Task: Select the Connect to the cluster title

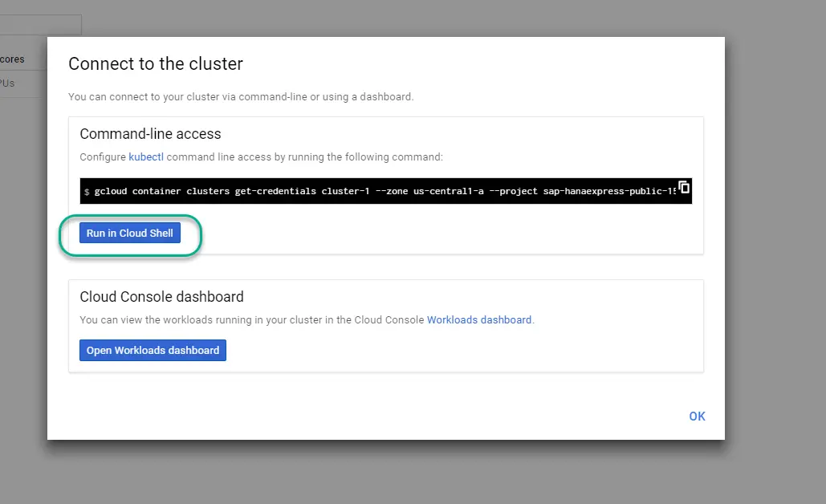Action: click(x=156, y=63)
